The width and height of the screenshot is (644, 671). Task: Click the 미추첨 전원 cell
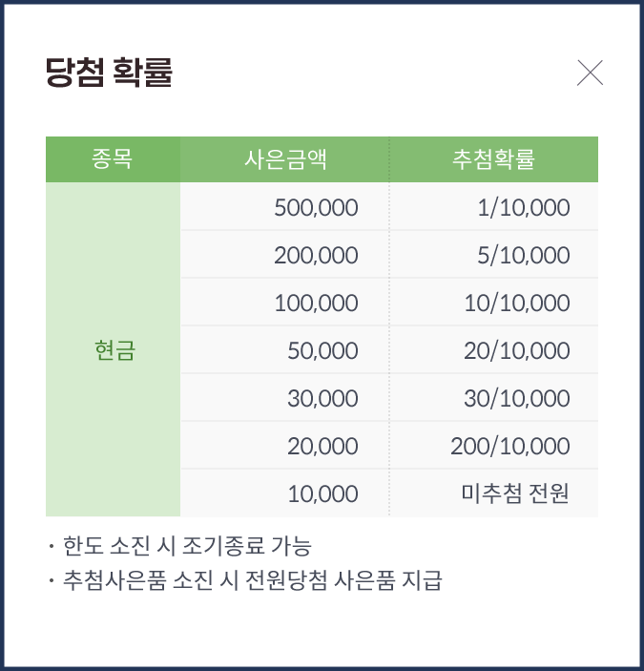click(x=515, y=494)
